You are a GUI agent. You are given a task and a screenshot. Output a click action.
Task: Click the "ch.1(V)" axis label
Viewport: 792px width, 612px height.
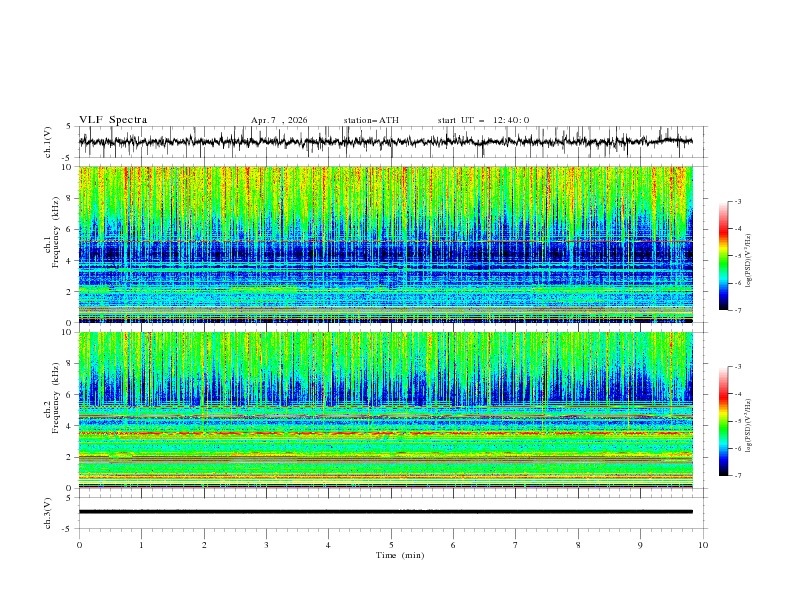pyautogui.click(x=48, y=142)
